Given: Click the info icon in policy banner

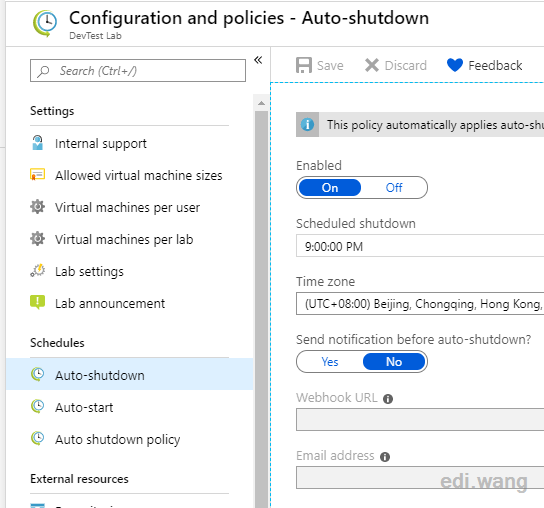Looking at the screenshot, I should coord(307,124).
